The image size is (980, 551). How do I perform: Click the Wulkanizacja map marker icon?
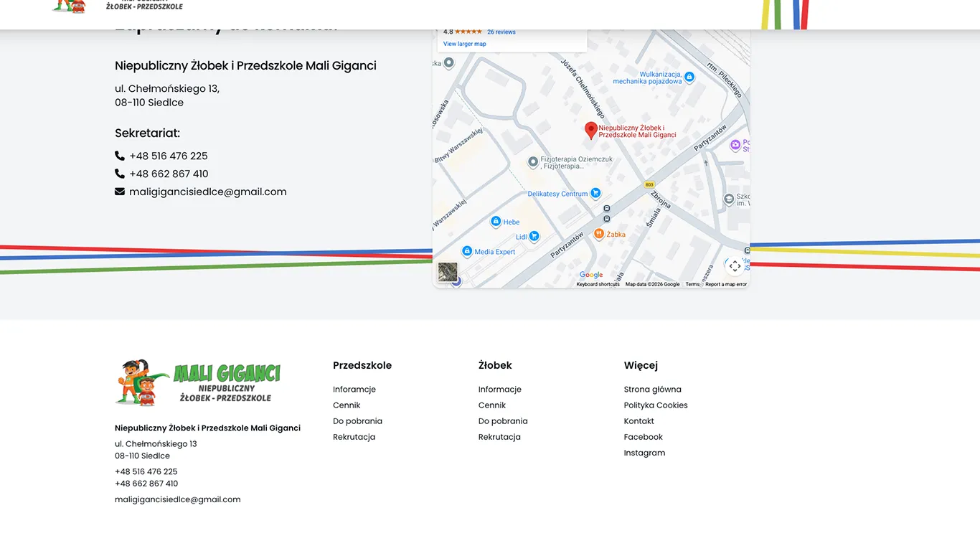tap(689, 77)
